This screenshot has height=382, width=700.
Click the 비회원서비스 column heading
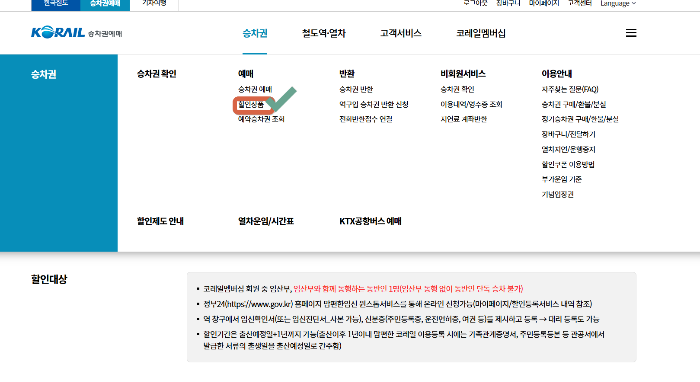click(x=463, y=74)
